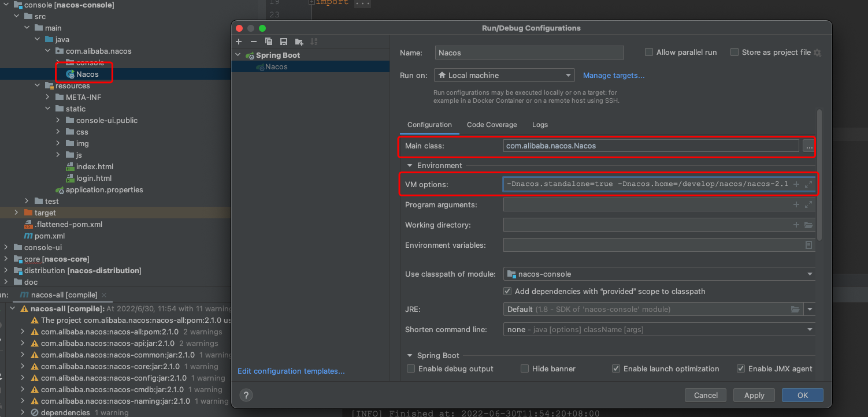The width and height of the screenshot is (868, 417).
Task: Browse for main class with ellipsis button
Action: pos(809,146)
